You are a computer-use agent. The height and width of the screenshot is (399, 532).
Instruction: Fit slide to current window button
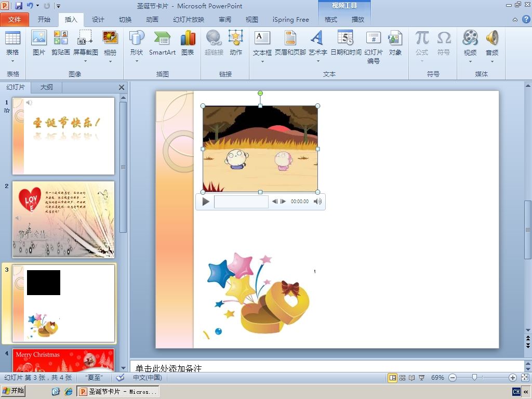click(x=525, y=378)
